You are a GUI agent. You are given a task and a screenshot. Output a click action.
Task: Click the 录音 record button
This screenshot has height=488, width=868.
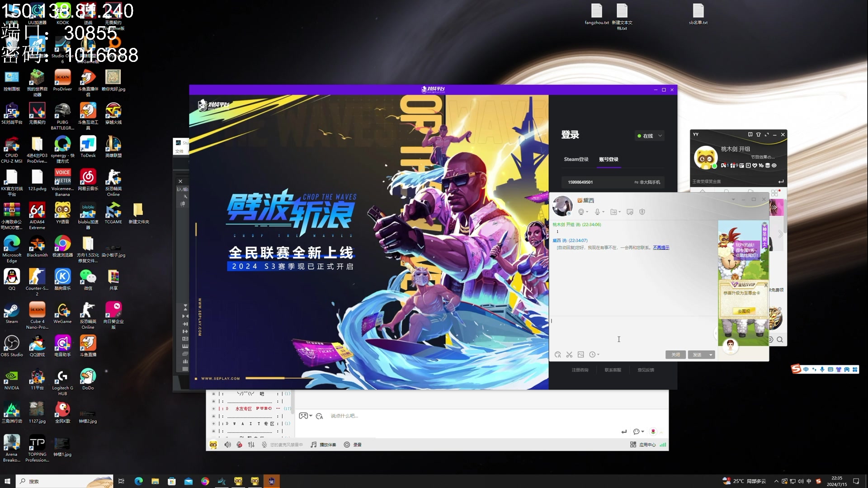[x=353, y=445]
